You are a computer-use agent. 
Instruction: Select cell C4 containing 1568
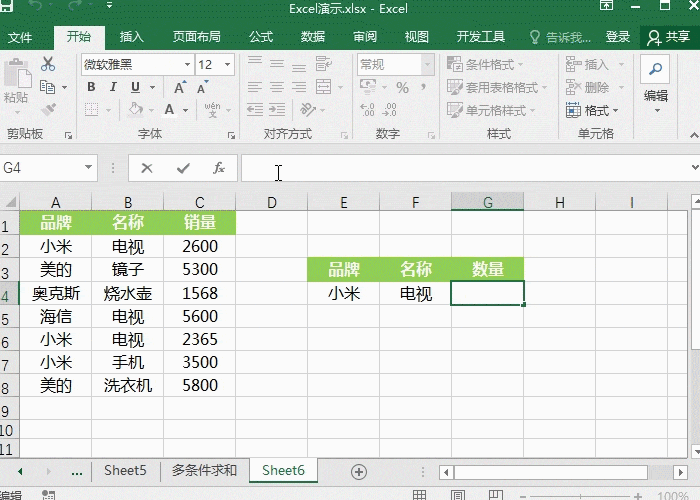pos(200,294)
